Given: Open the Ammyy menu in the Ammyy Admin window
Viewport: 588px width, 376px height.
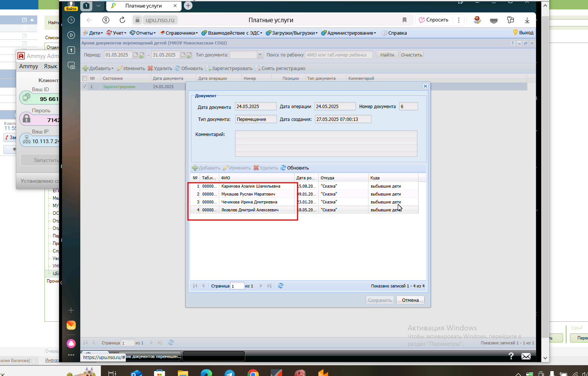Looking at the screenshot, I should pos(29,66).
